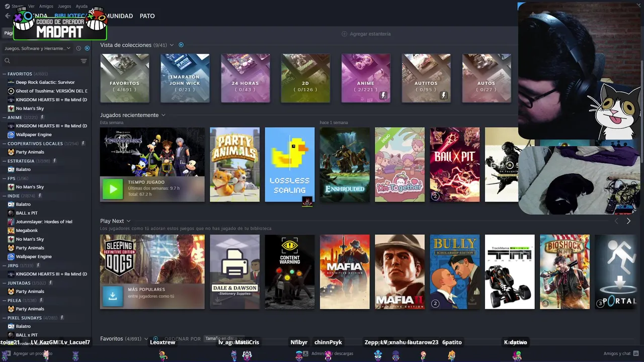Click the number 2 badge on BALL x PIT cover

click(x=435, y=196)
